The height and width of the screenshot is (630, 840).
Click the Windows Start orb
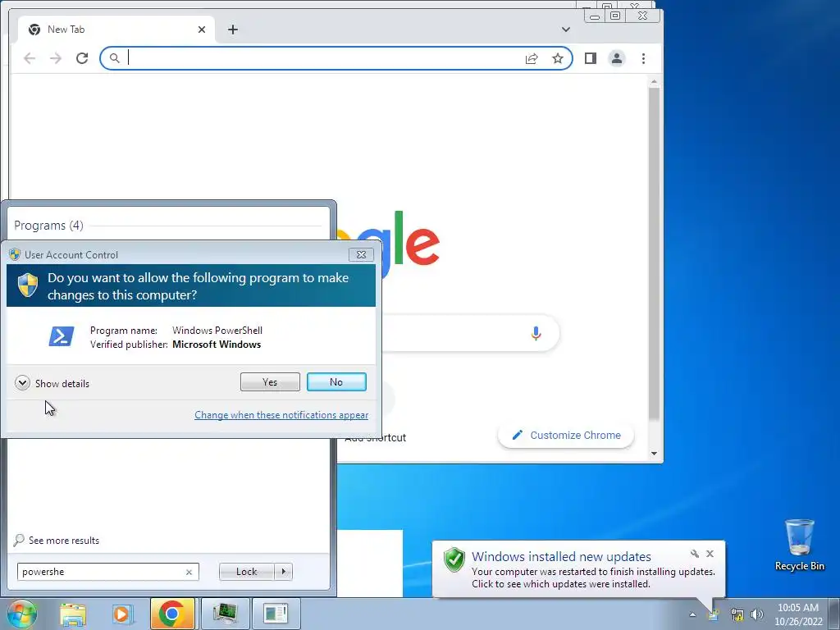(21, 614)
